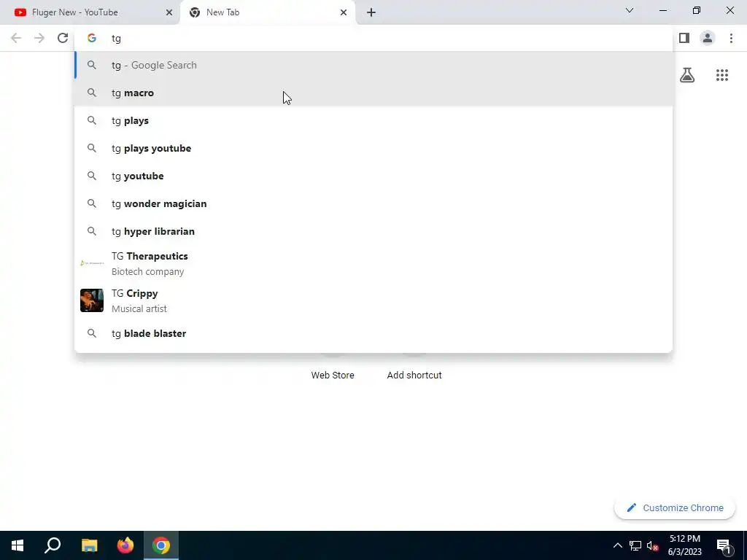Choose the 'tg youtube' suggestion
The height and width of the screenshot is (560, 747).
tap(373, 176)
